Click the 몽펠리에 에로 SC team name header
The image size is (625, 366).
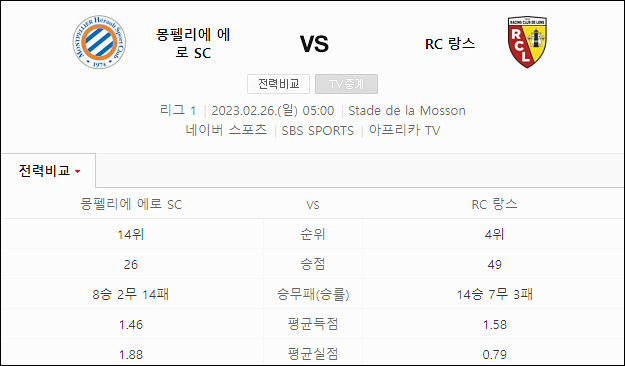tap(193, 43)
